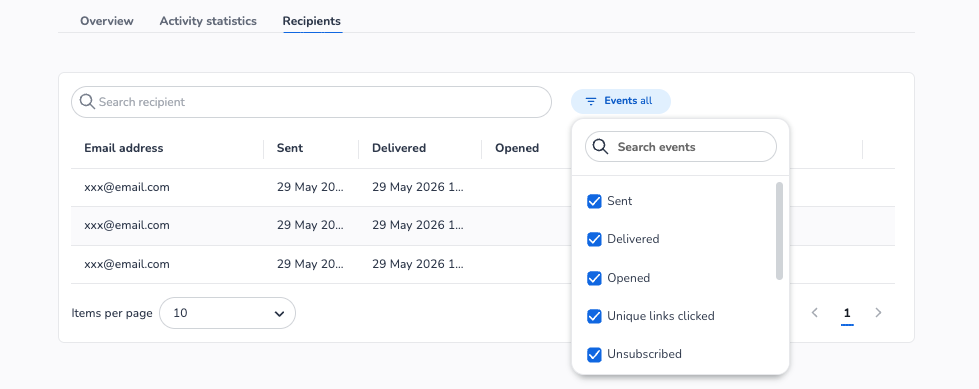Click the Events all filter button
Viewport: 979px width, 389px height.
tap(621, 101)
